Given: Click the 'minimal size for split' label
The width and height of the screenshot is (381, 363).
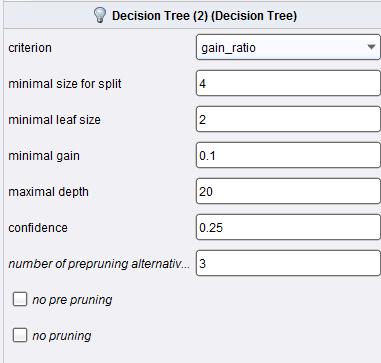Looking at the screenshot, I should tap(65, 84).
